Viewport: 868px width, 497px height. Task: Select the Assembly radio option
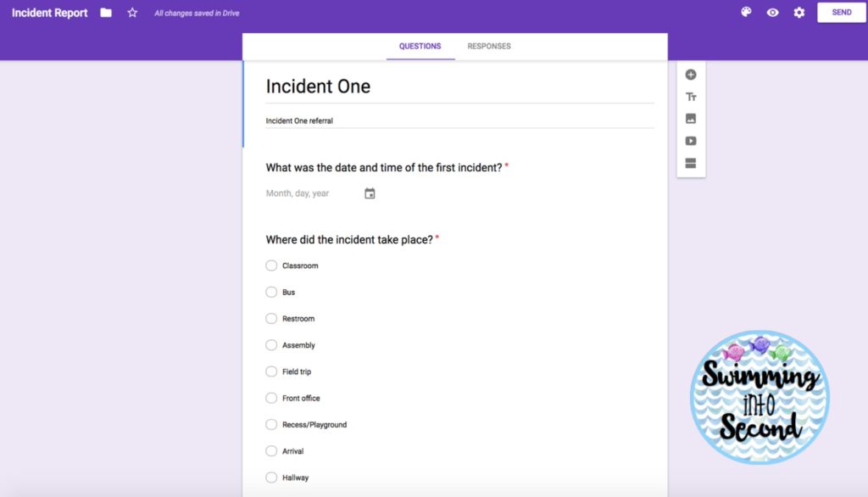click(271, 345)
